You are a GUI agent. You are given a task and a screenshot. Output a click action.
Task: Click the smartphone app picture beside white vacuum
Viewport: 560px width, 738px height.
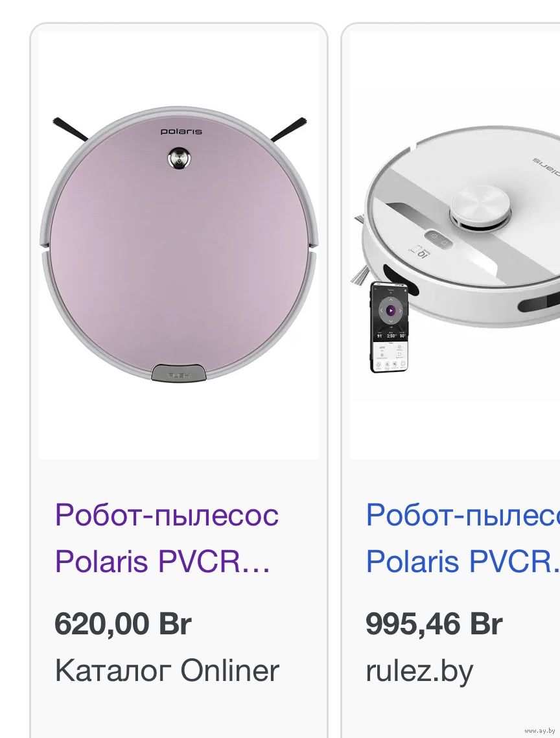click(389, 327)
